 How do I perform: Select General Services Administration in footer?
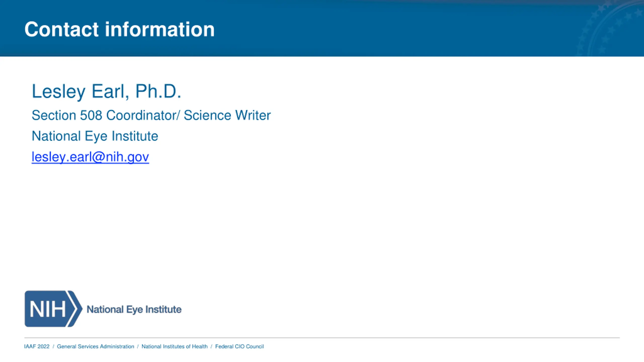coord(96,346)
